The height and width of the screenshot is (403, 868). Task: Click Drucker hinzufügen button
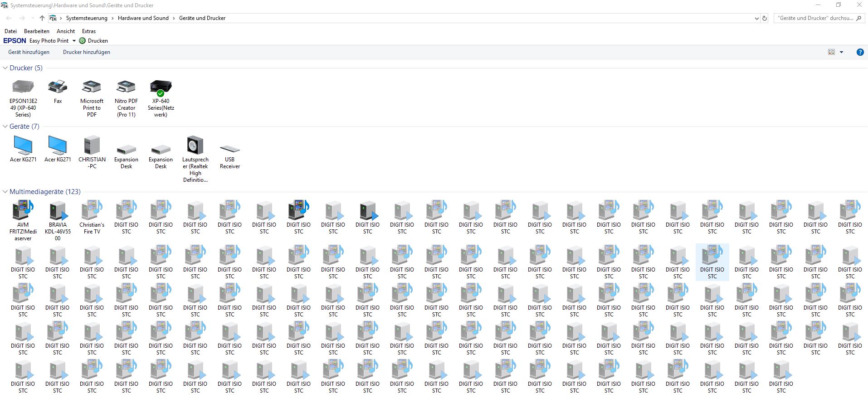[x=87, y=52]
